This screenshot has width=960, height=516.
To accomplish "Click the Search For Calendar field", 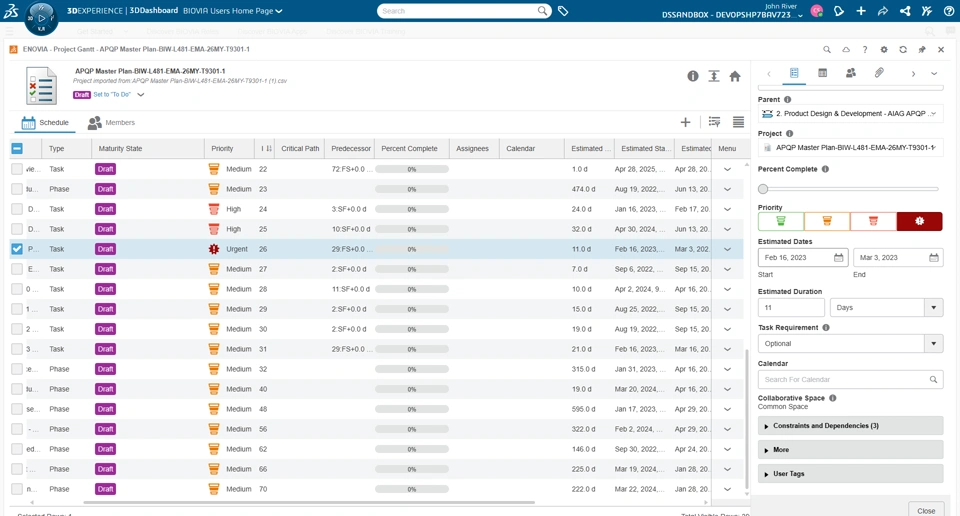I will tap(850, 380).
